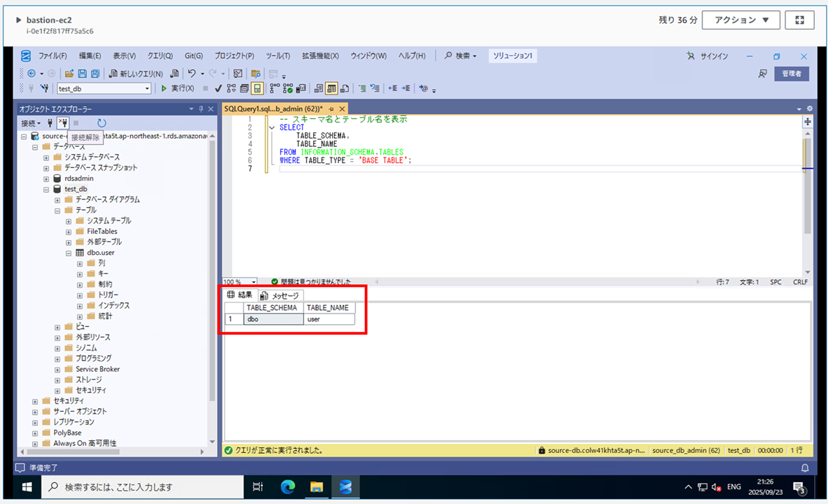Click the Open File toolbar icon
Screen dimensions: 828x504
(69, 73)
